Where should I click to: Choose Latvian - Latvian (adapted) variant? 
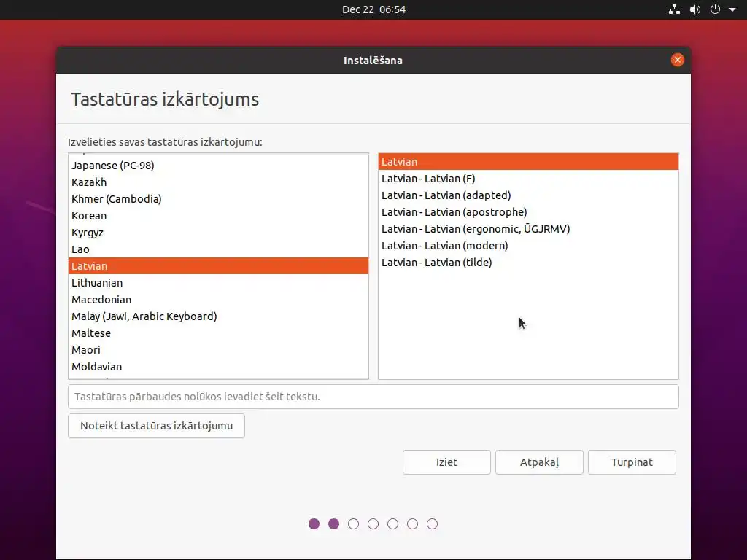528,195
